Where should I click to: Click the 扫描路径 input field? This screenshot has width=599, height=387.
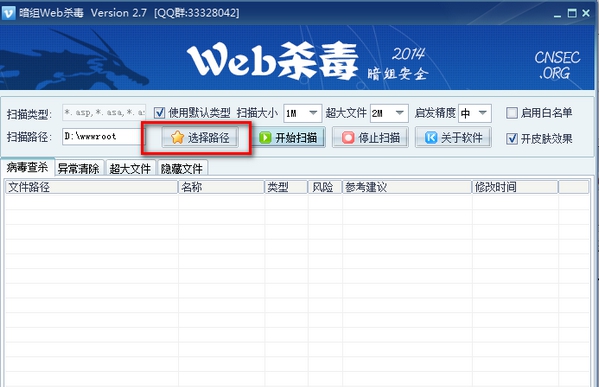click(103, 136)
